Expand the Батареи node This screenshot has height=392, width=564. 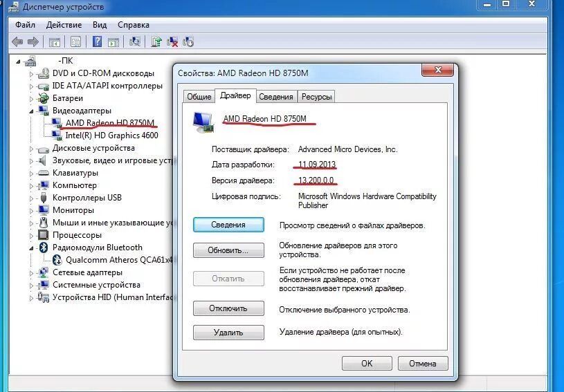[31, 99]
